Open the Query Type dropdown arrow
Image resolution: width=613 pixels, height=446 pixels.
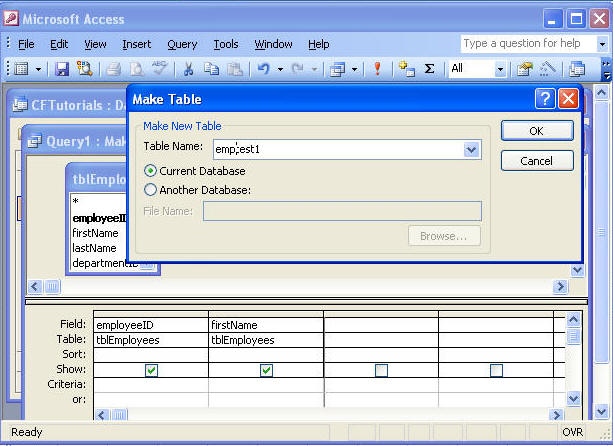354,70
